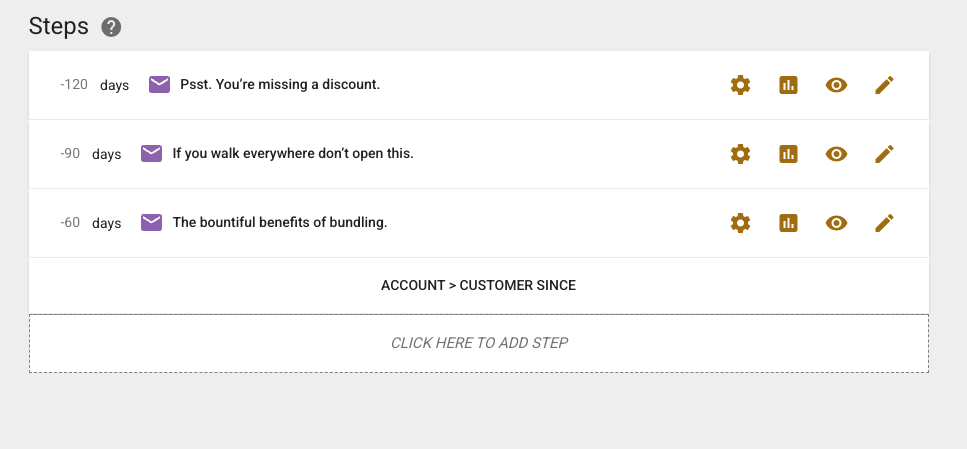The width and height of the screenshot is (967, 449).
Task: Open settings gear for the -120 days step
Action: click(x=740, y=85)
